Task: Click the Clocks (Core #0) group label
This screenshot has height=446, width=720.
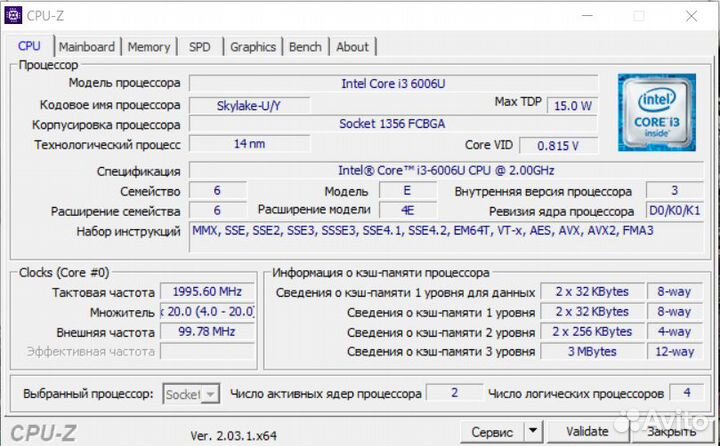Action: coord(64,272)
